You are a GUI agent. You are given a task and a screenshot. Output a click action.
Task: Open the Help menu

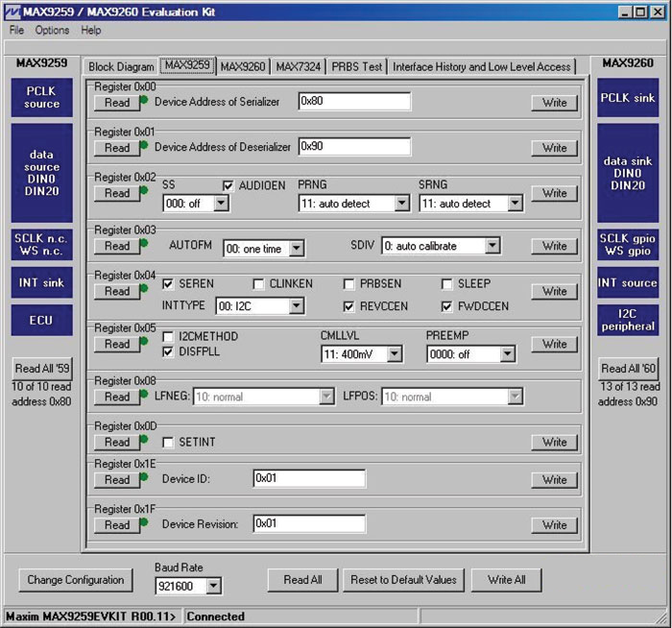point(91,31)
